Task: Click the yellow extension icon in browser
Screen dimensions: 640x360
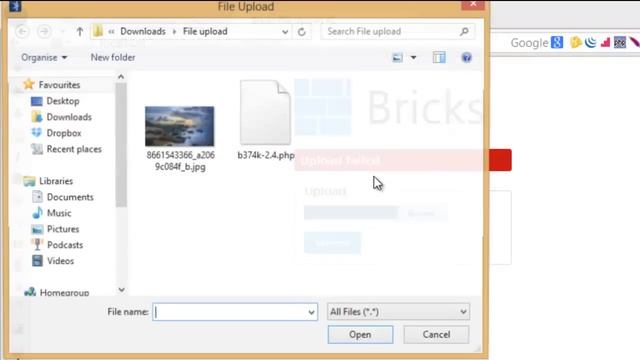Action: click(576, 42)
